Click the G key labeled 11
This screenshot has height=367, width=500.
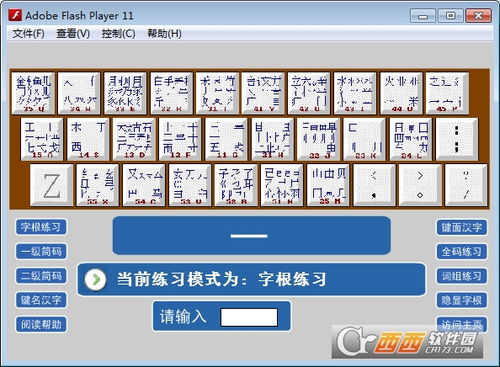pyautogui.click(x=226, y=139)
